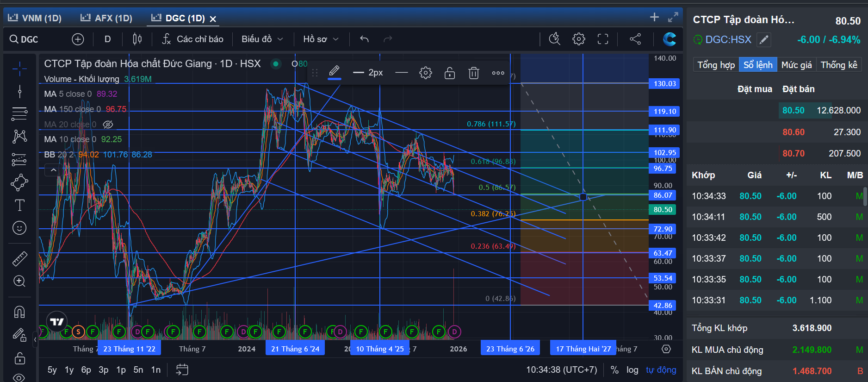Redo the last undone action
Image resolution: width=868 pixels, height=382 pixels.
(388, 39)
